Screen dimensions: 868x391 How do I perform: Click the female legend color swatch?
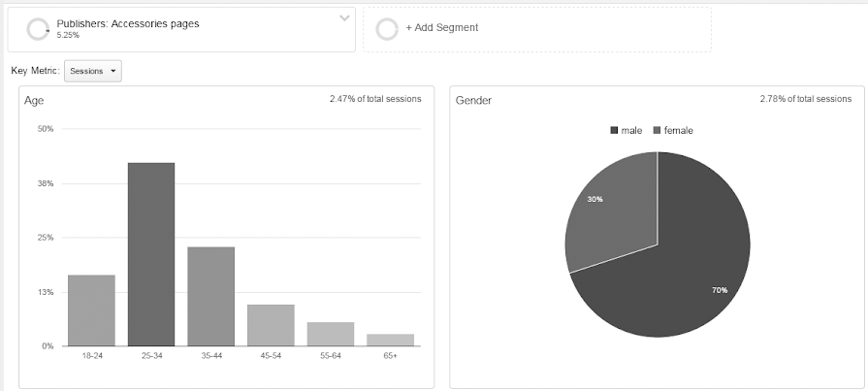click(658, 130)
